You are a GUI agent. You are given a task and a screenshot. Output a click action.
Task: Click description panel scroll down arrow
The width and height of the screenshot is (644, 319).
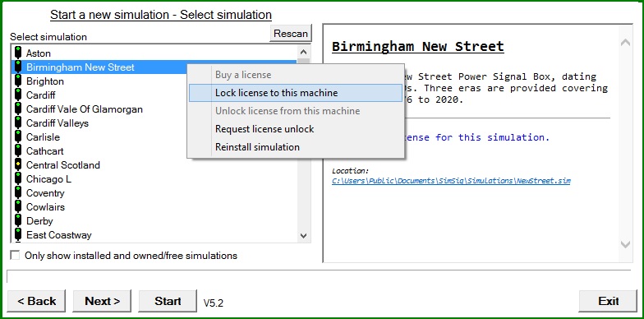click(x=626, y=244)
